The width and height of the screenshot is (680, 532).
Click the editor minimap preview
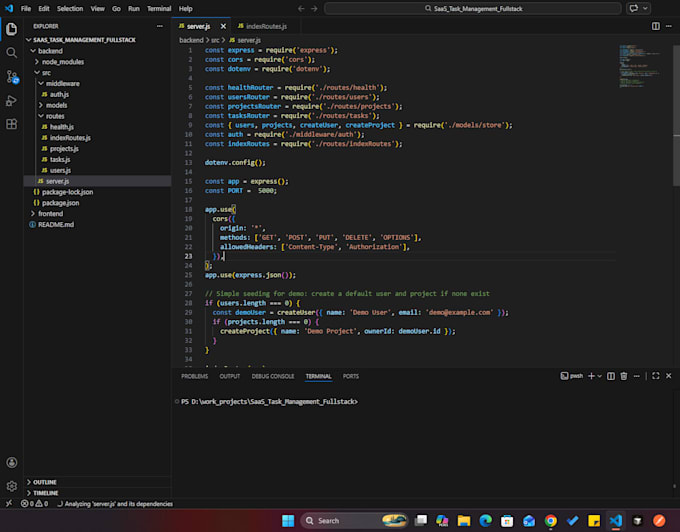[641, 66]
